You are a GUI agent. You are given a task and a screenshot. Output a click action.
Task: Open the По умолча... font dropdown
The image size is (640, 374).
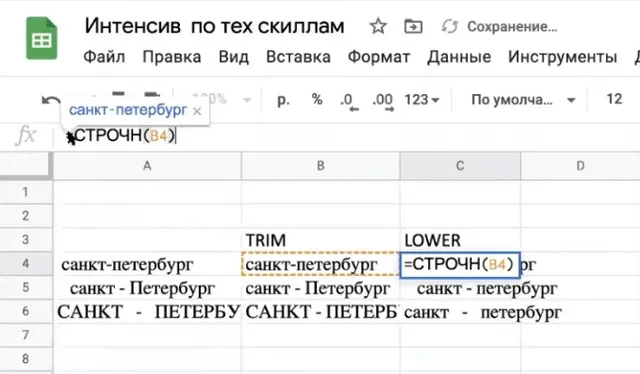point(523,100)
